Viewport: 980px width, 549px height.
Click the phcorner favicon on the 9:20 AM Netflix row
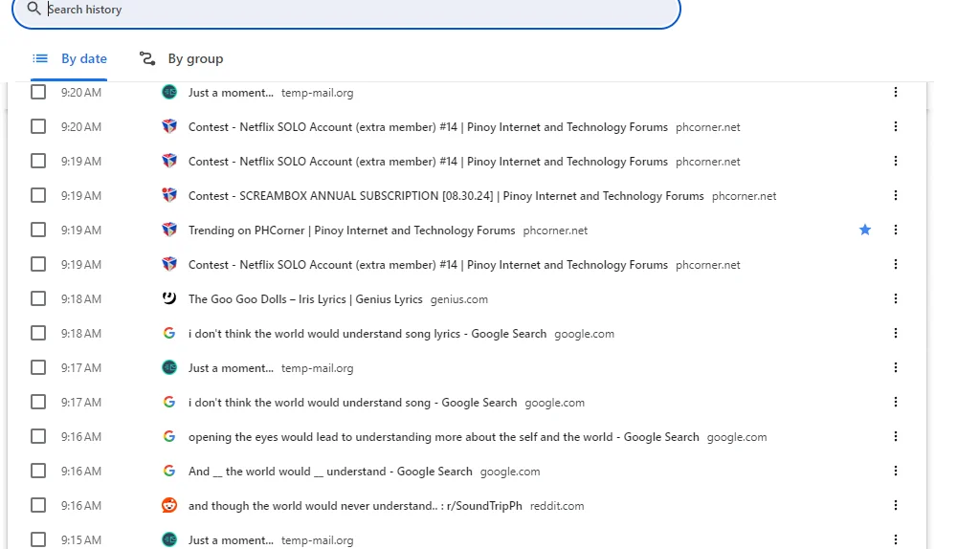[x=169, y=127]
